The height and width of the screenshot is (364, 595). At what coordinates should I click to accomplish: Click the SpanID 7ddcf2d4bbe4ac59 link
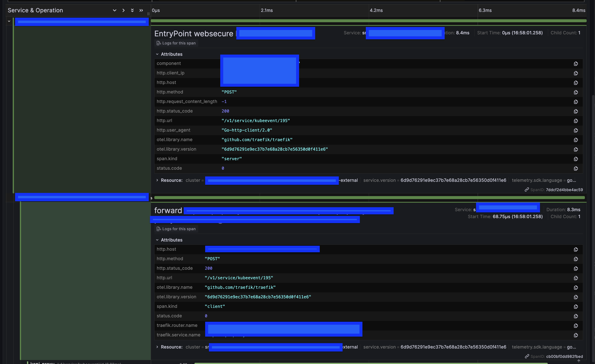[x=564, y=190]
